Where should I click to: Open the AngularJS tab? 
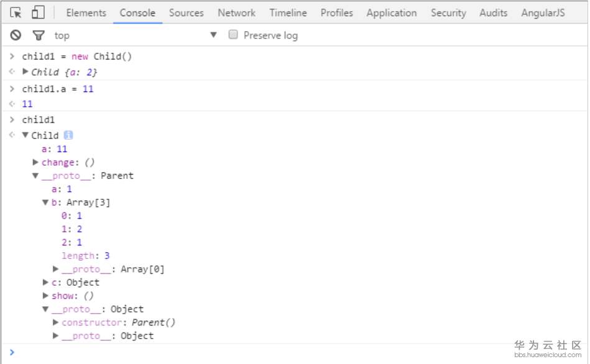543,12
